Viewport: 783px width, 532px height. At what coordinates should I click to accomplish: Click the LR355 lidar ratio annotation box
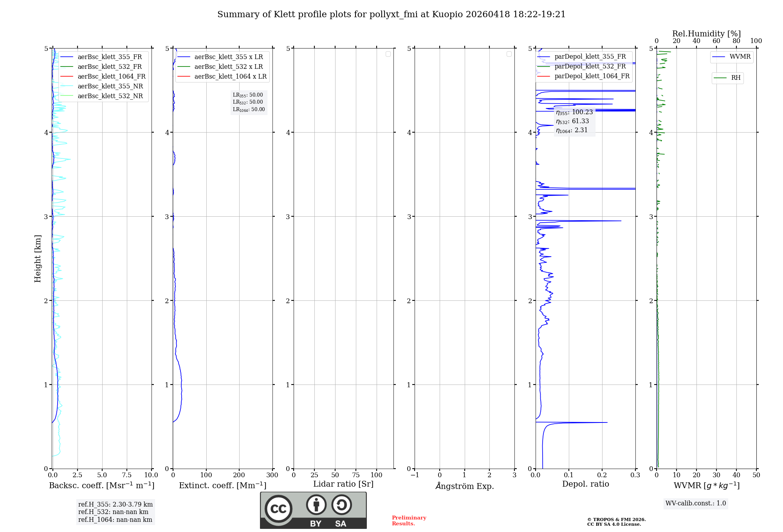pos(249,95)
